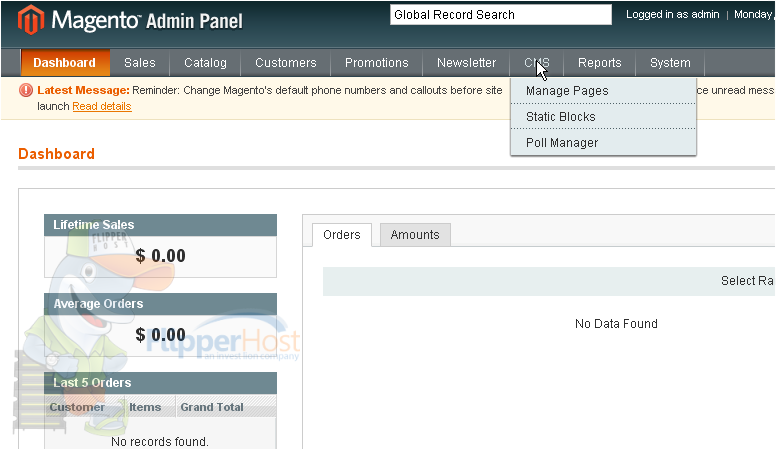Click the Average Orders header
This screenshot has width=776, height=450.
point(160,304)
